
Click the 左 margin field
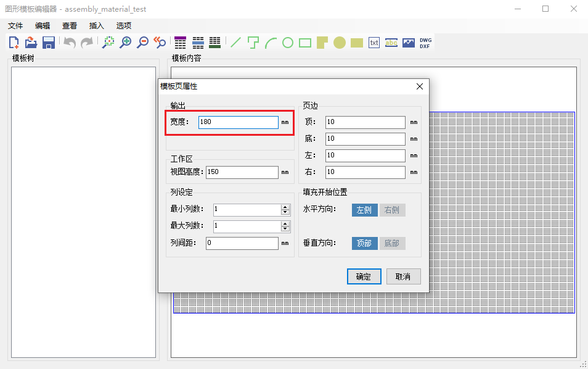(365, 155)
